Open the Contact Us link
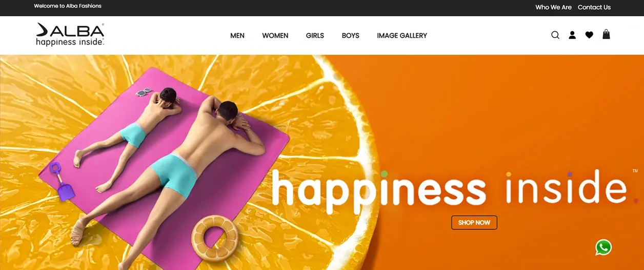 click(594, 7)
